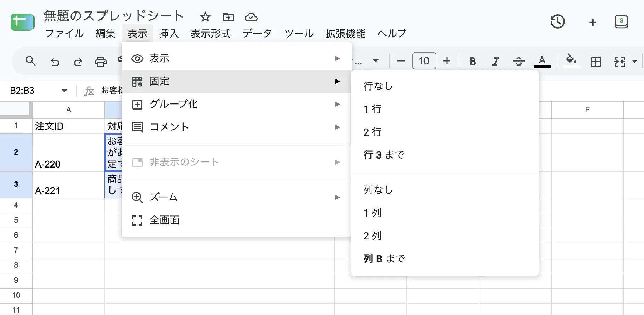Star the spreadsheet title
The height and width of the screenshot is (315, 644).
205,17
